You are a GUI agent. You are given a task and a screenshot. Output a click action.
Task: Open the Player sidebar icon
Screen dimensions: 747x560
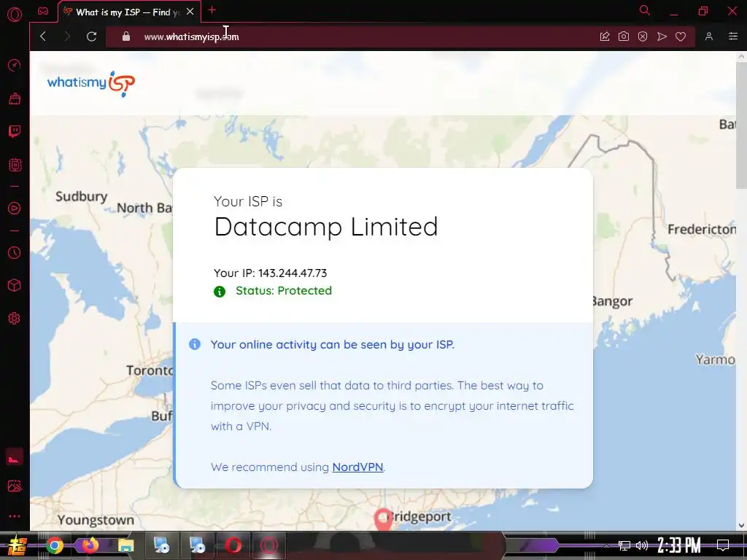click(x=15, y=208)
